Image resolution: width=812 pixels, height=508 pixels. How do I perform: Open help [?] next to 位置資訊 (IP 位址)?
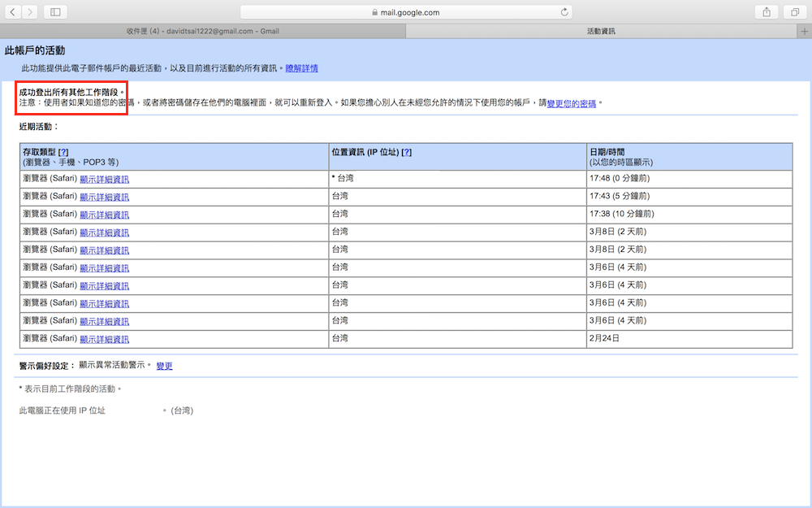[x=407, y=152]
